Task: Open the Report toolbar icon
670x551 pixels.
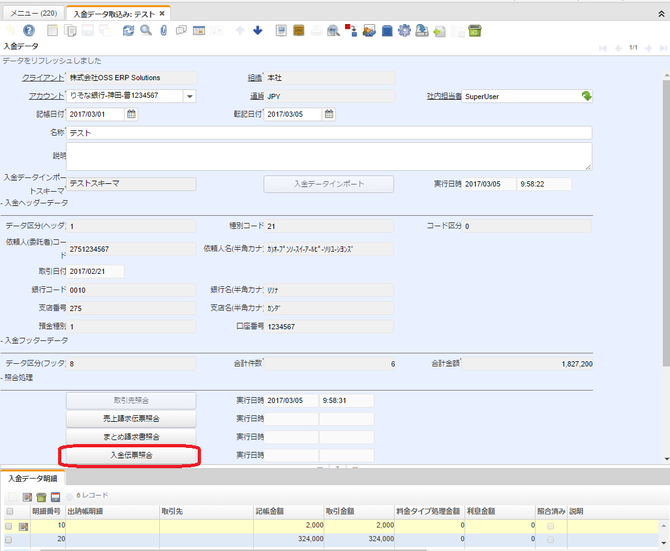Action: click(x=281, y=30)
